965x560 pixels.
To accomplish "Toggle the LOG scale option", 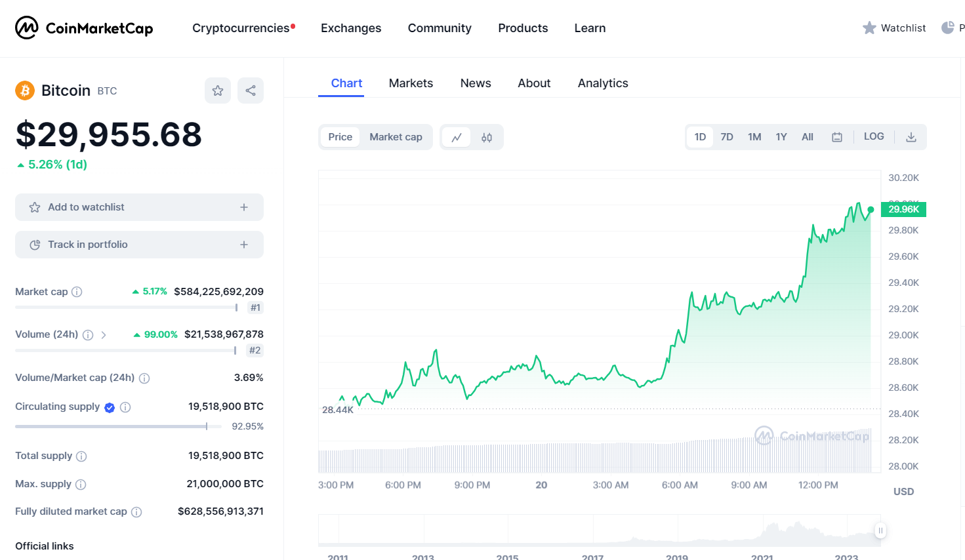I will pos(874,136).
